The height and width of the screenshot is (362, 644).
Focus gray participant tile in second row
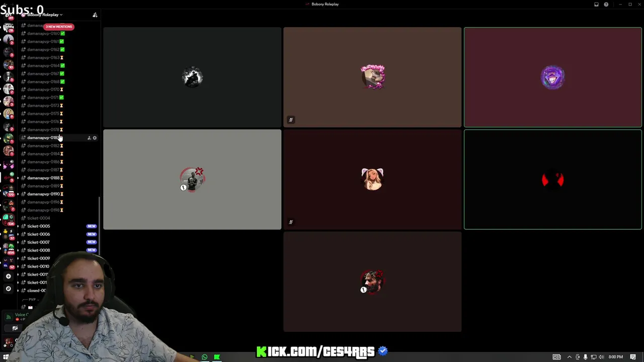pos(192,179)
